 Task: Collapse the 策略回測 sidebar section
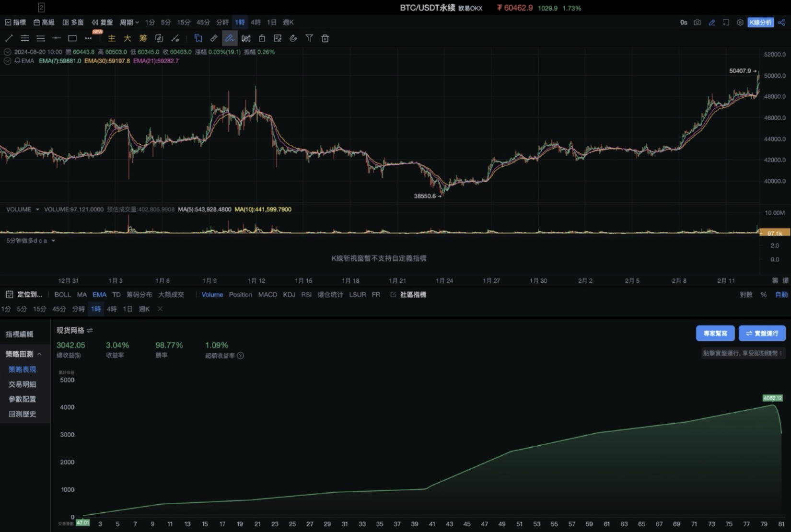pos(39,354)
